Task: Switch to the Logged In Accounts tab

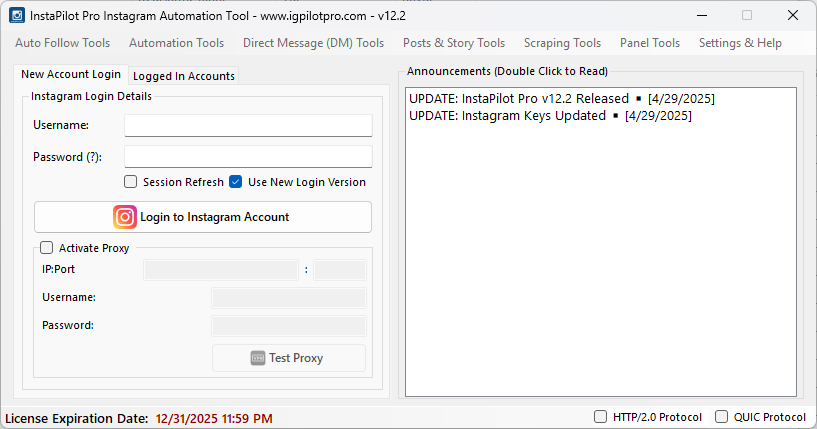Action: coord(184,76)
